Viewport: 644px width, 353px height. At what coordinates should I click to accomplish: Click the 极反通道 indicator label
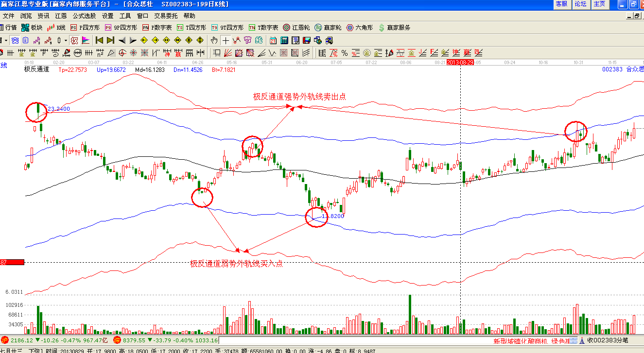click(x=37, y=69)
